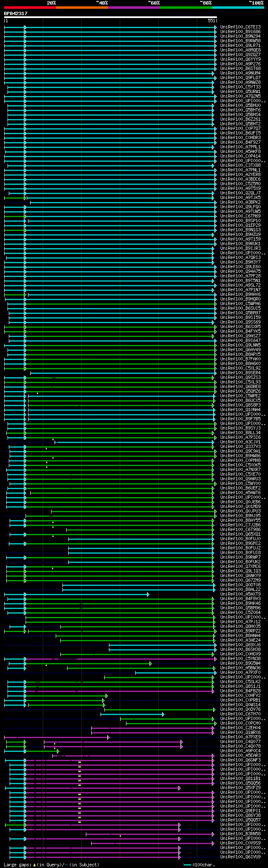268x868 pixels.
Task: Select the UniRef100_A7QRI3 label
Action: tap(240, 258)
